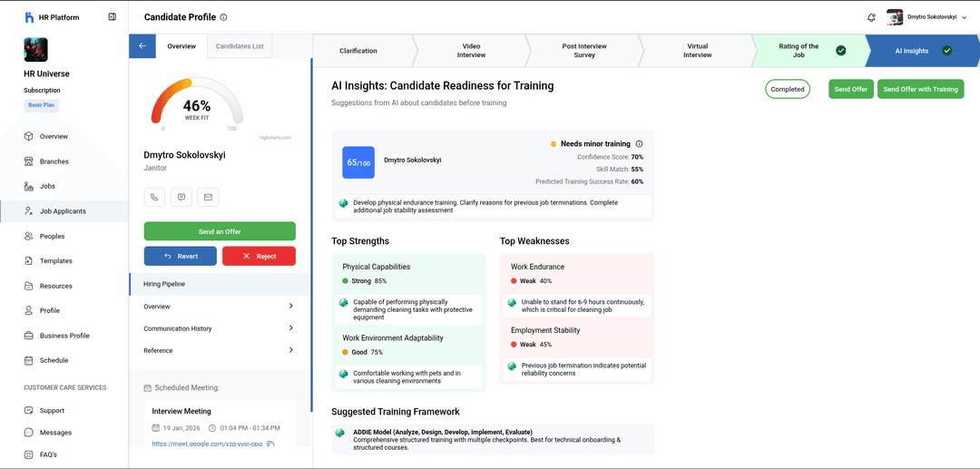This screenshot has width=980, height=469.
Task: Click the back arrow button
Action: click(x=142, y=46)
